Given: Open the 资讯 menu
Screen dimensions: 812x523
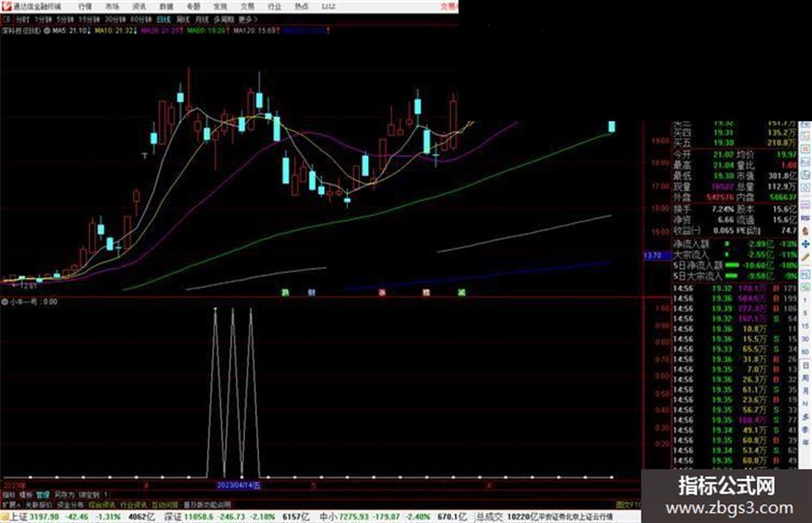Looking at the screenshot, I should coord(139,6).
